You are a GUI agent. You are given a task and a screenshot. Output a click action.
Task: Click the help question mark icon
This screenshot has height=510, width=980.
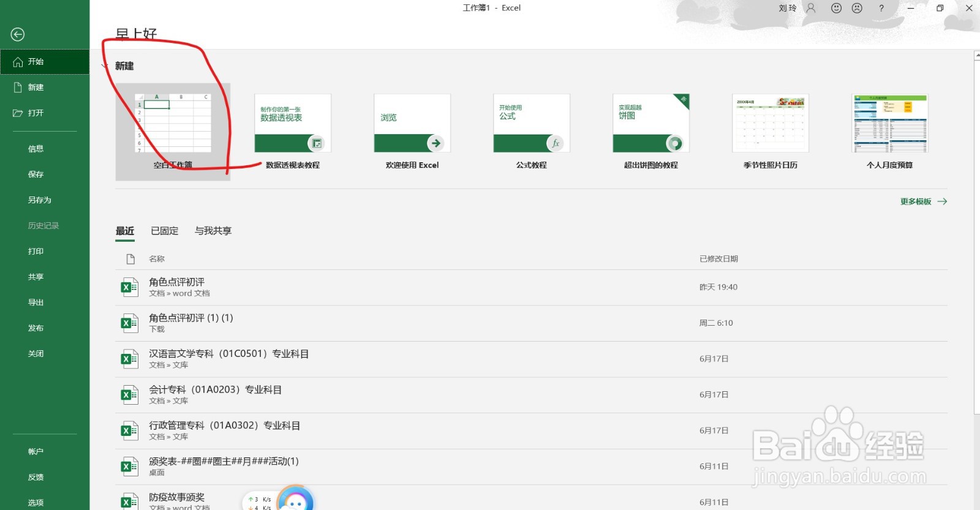pyautogui.click(x=881, y=8)
